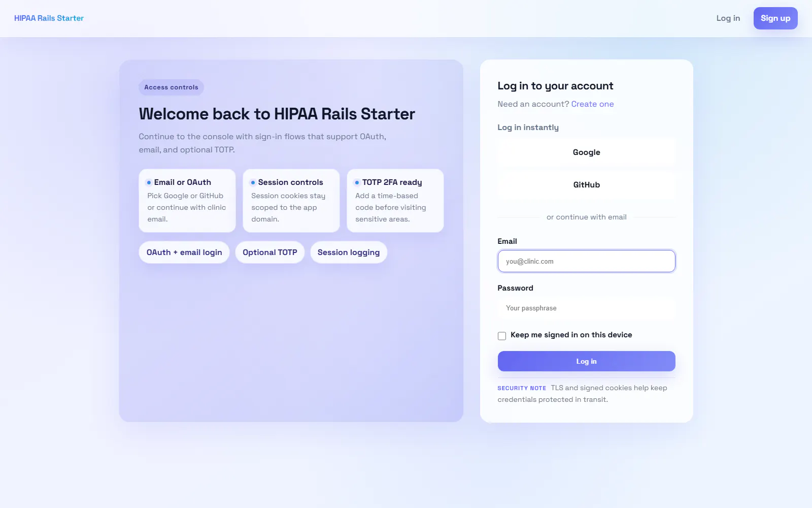Click the Password field label
812x508 pixels.
[515, 288]
